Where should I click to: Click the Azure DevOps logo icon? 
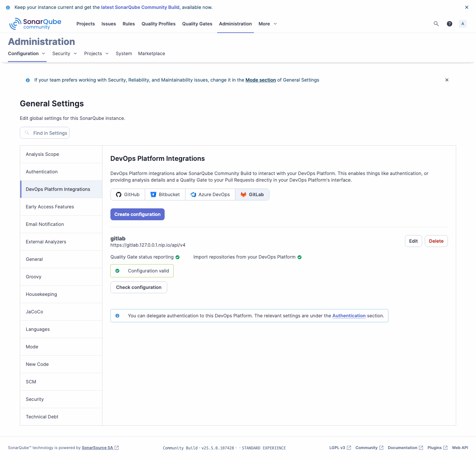[x=193, y=194]
